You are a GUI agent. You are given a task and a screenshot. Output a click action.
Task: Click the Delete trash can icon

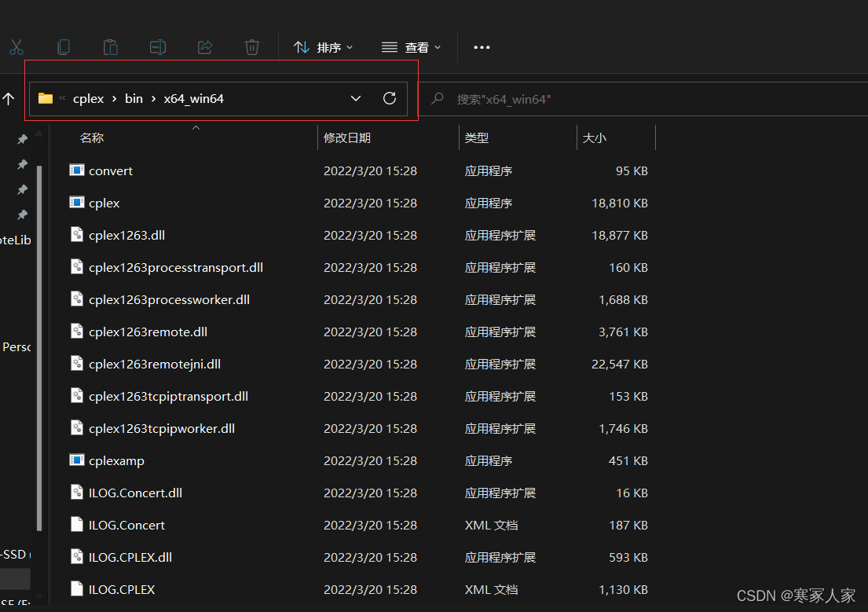(x=252, y=47)
